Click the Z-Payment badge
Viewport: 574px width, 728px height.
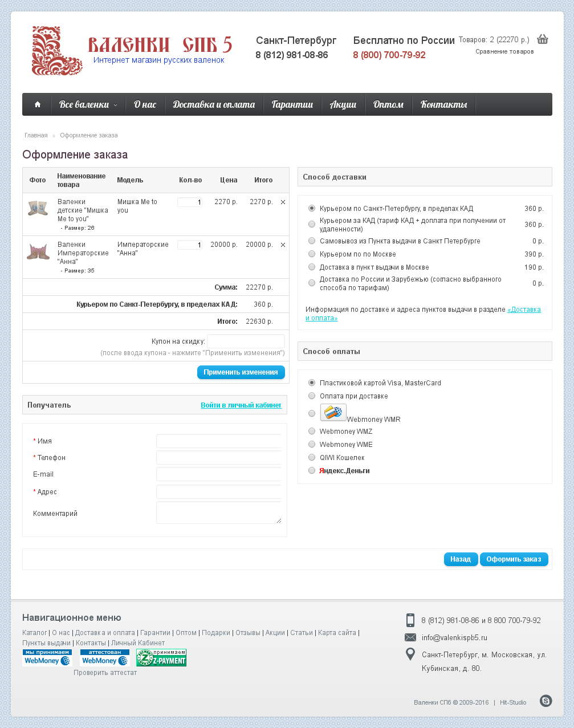point(161,658)
